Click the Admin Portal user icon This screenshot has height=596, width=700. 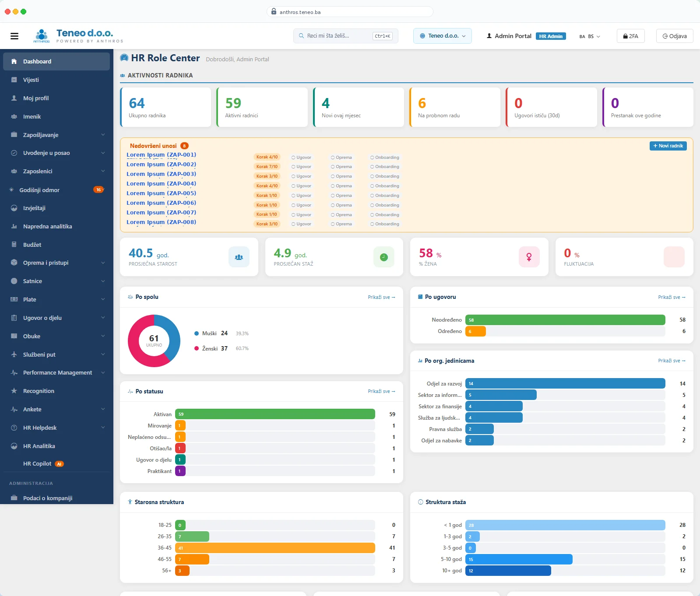(x=489, y=36)
